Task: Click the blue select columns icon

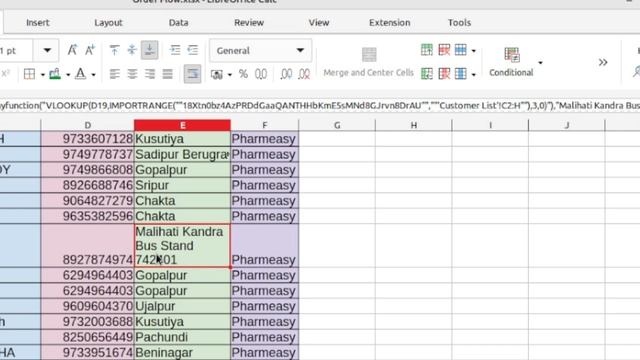Action: tap(461, 73)
